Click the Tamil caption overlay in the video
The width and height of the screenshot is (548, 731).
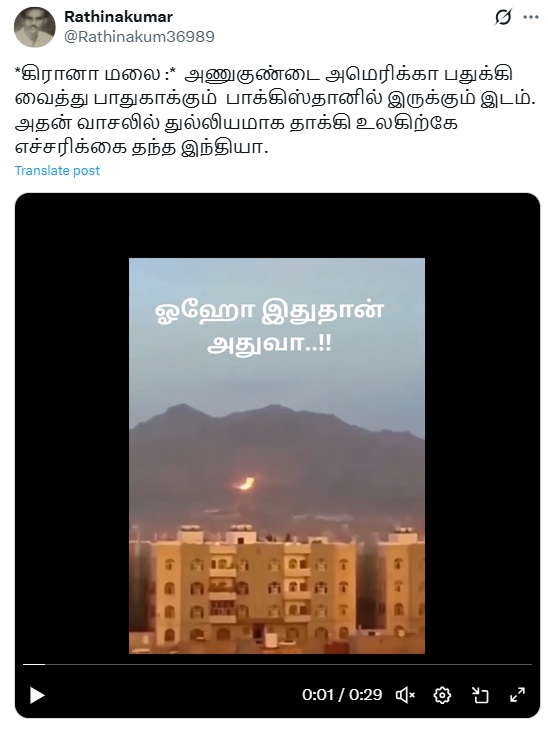(x=270, y=328)
